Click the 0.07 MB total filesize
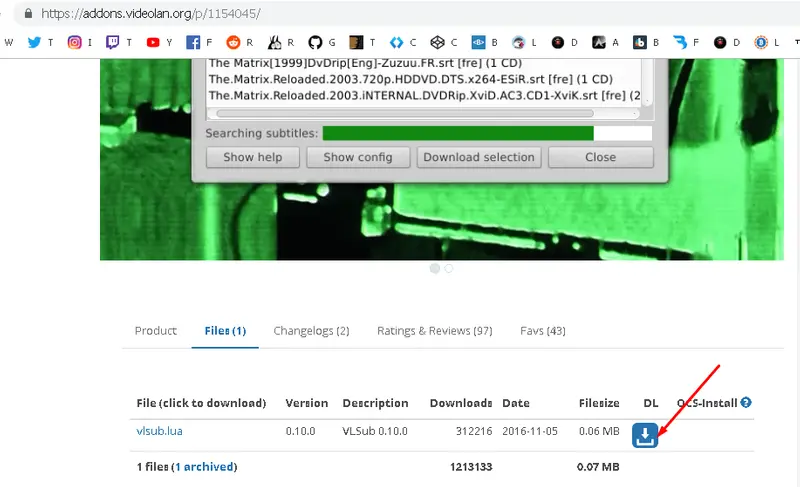 [x=598, y=467]
